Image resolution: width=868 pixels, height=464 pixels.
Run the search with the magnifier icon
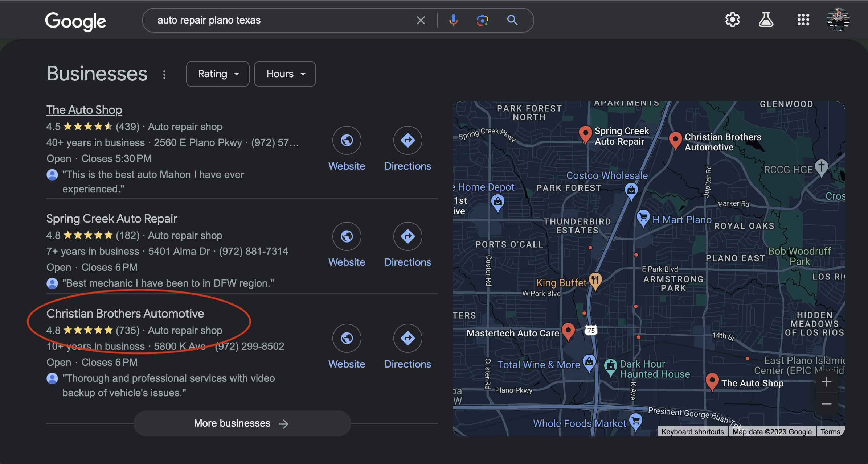[512, 20]
